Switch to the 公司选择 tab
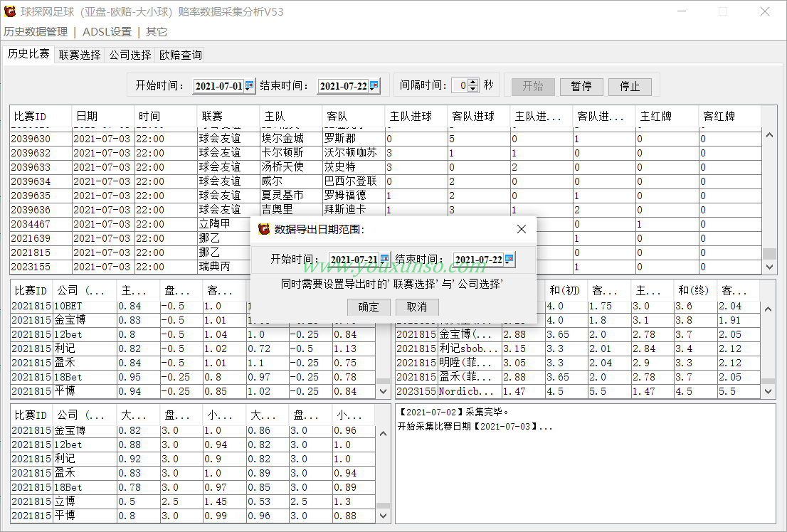Viewport: 787px width, 532px height. tap(130, 55)
